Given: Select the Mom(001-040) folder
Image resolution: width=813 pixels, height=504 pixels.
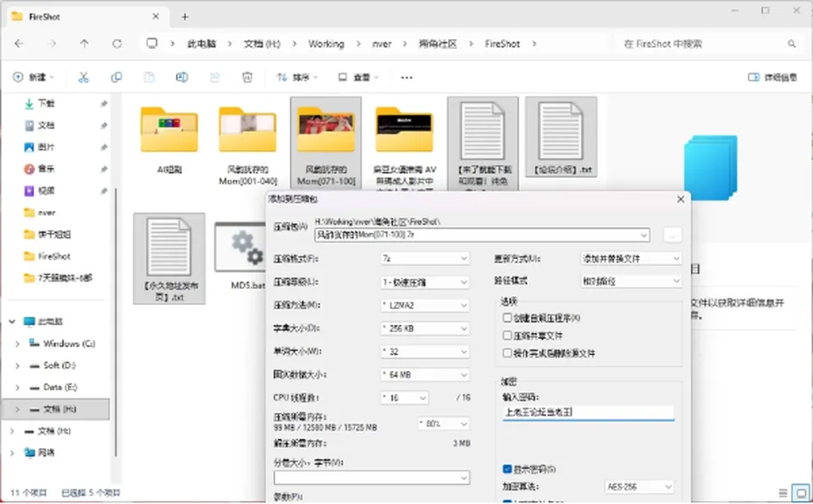Looking at the screenshot, I should pyautogui.click(x=247, y=144).
